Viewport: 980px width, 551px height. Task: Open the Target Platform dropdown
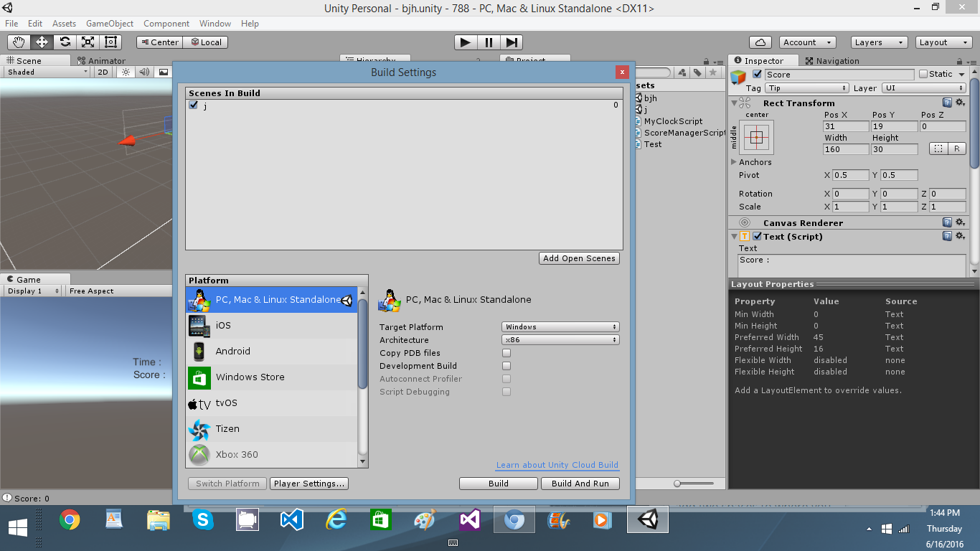(560, 327)
